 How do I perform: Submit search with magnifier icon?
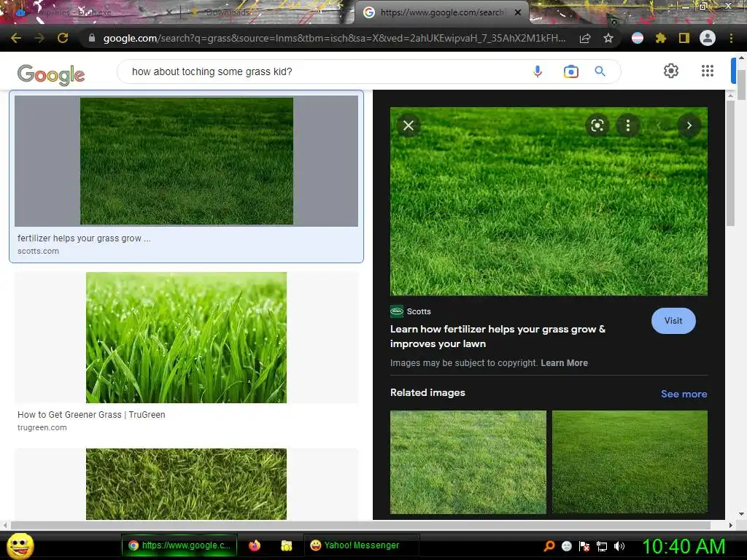click(x=600, y=71)
